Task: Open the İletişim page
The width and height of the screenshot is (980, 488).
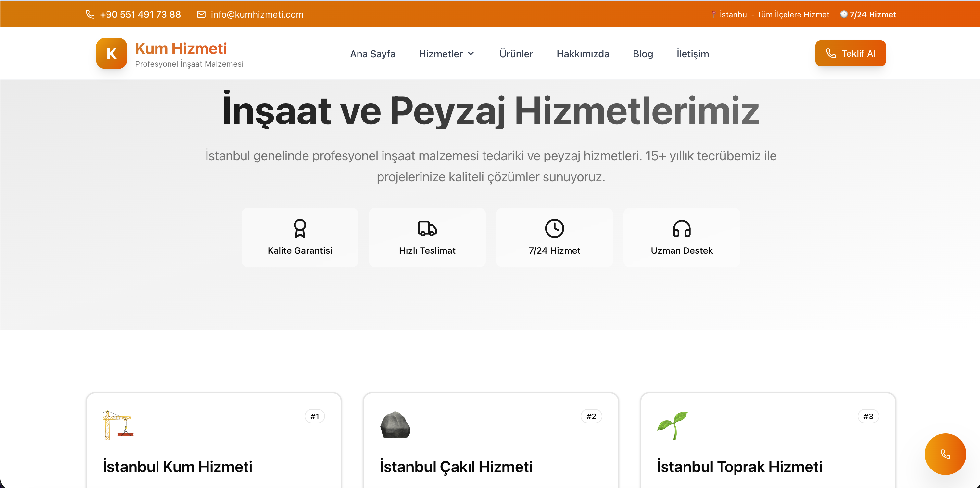Action: (693, 54)
